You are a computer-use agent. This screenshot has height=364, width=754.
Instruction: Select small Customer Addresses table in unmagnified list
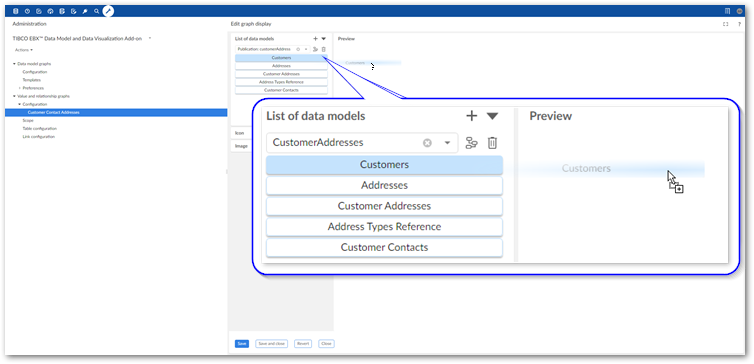tap(281, 74)
